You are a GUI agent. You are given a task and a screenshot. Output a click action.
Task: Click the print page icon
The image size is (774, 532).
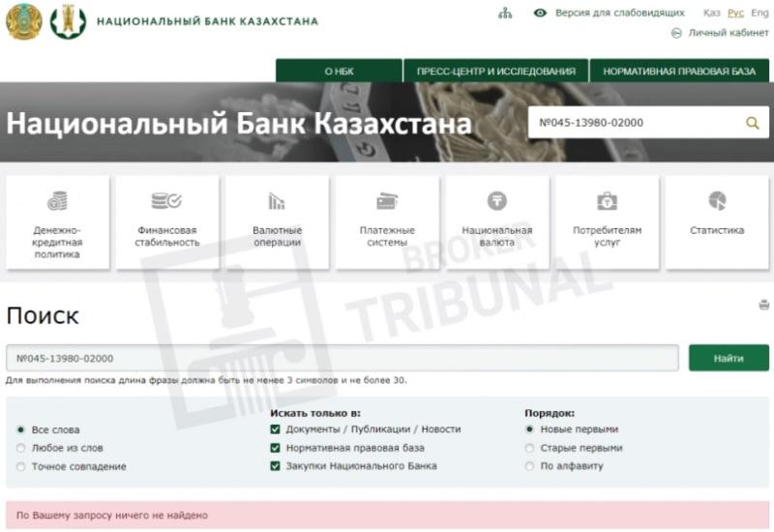(x=763, y=305)
